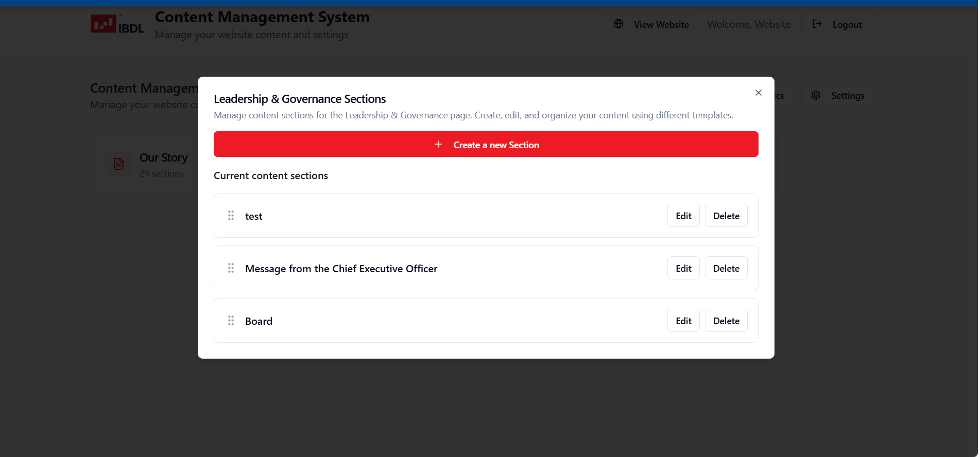Close the Leadership & Governance dialog
This screenshot has width=980, height=457.
(x=758, y=93)
